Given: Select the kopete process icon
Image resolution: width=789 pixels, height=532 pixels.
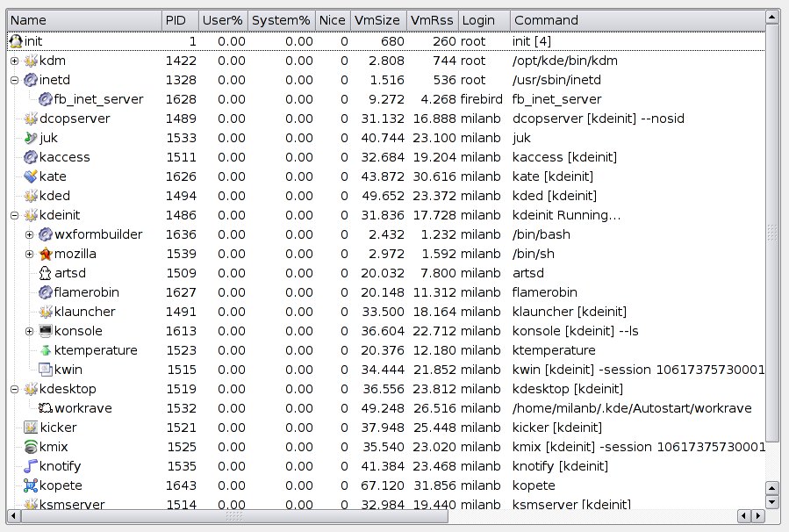Looking at the screenshot, I should click(x=32, y=485).
